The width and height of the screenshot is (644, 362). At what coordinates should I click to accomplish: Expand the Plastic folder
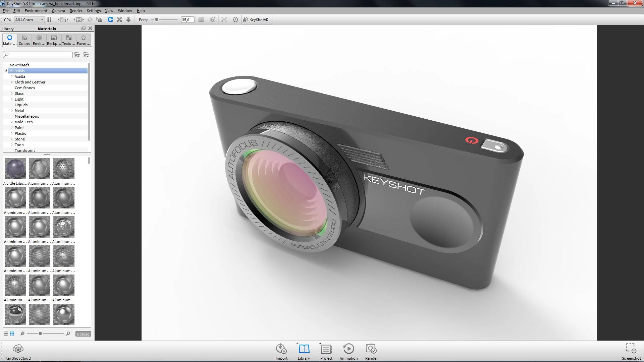tap(11, 133)
